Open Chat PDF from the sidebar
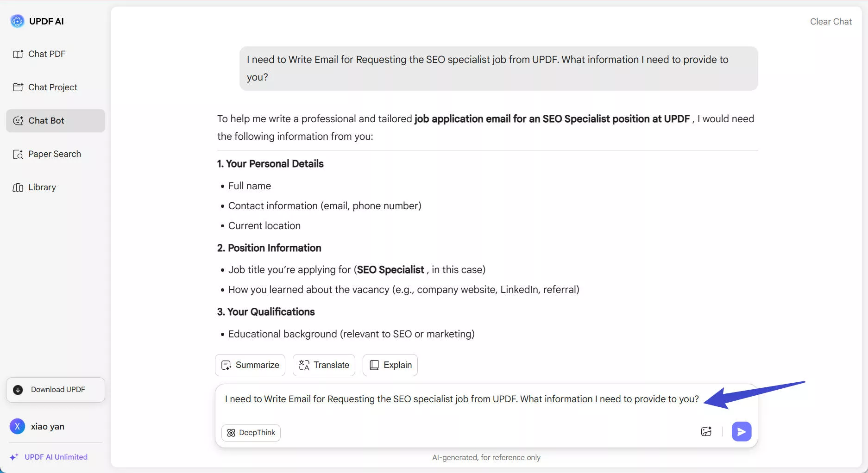This screenshot has width=868, height=473. pyautogui.click(x=46, y=54)
